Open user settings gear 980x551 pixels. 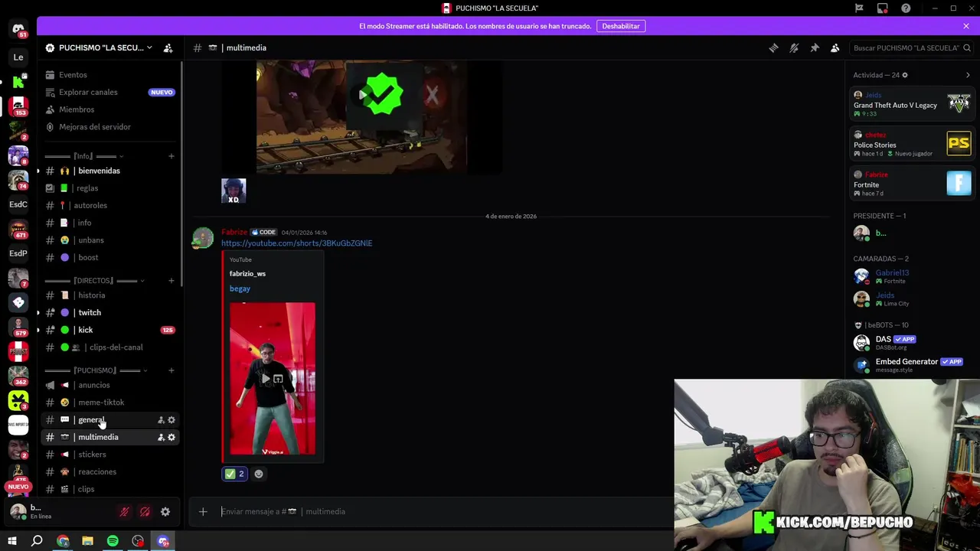point(165,512)
